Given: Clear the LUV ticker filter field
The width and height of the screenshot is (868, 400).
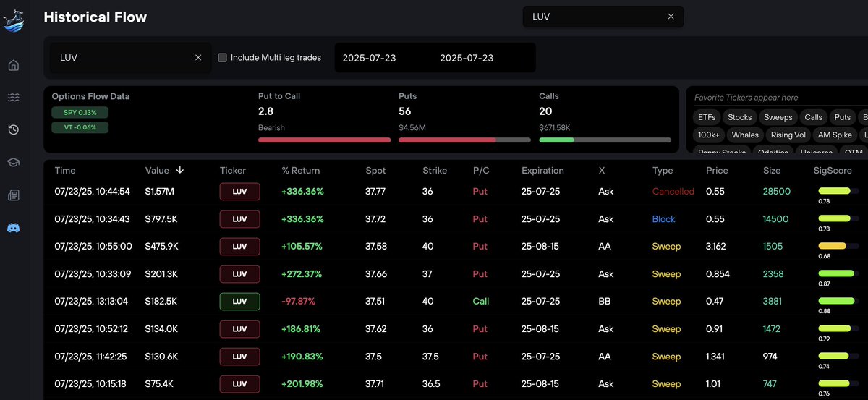Looking at the screenshot, I should [198, 58].
